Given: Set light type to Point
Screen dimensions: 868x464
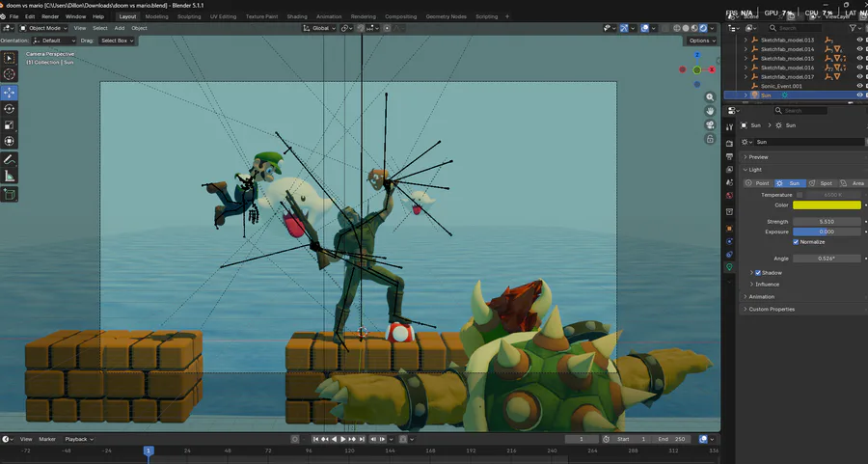Looking at the screenshot, I should pos(758,183).
